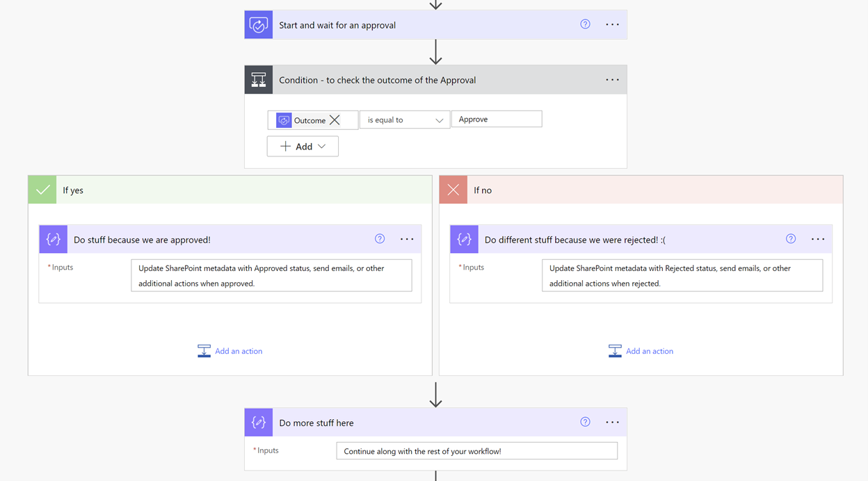This screenshot has height=481, width=868.
Task: Click the Inputs field containing Continue along text
Action: (x=477, y=450)
